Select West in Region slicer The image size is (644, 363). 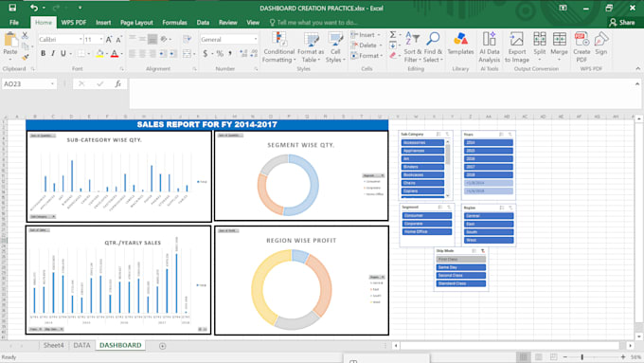(489, 240)
